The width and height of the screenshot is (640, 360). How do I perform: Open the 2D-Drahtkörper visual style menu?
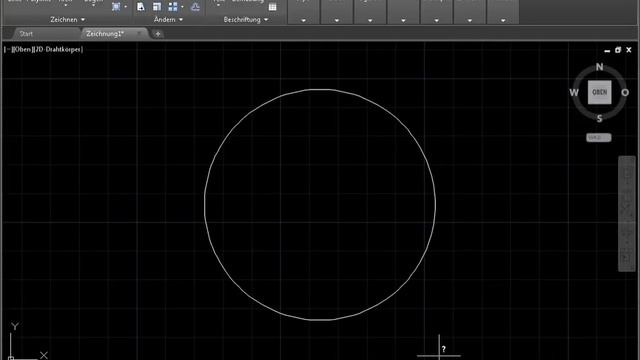pos(58,49)
